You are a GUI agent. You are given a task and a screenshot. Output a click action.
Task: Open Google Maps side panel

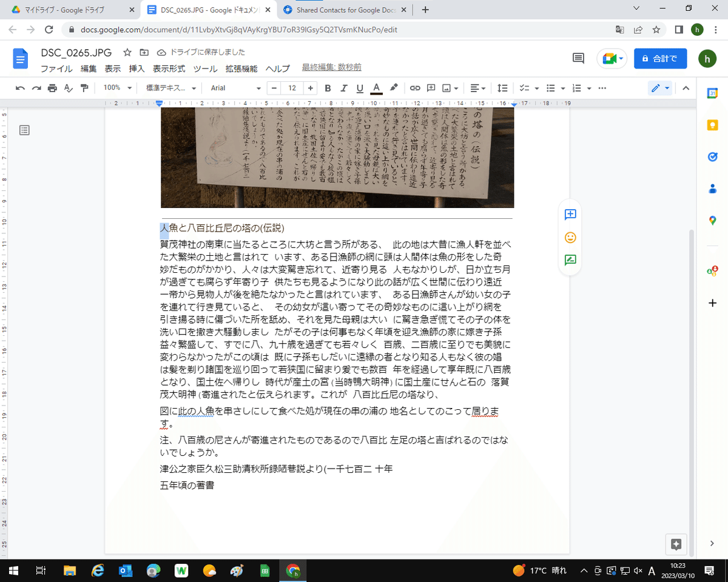[x=713, y=220]
